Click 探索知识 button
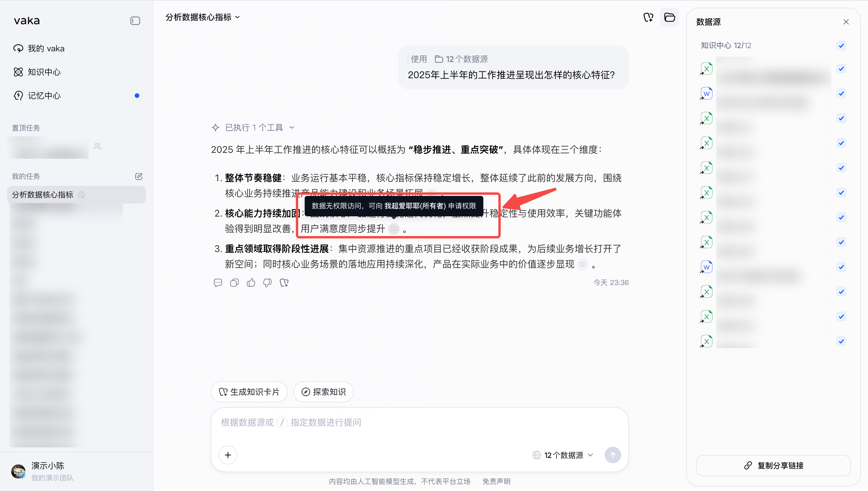Viewport: 868px width, 491px height. click(x=323, y=392)
